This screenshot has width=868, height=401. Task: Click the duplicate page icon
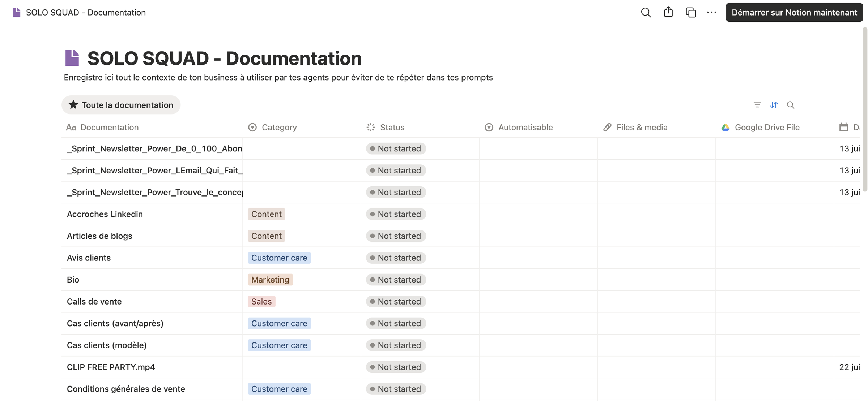(691, 13)
